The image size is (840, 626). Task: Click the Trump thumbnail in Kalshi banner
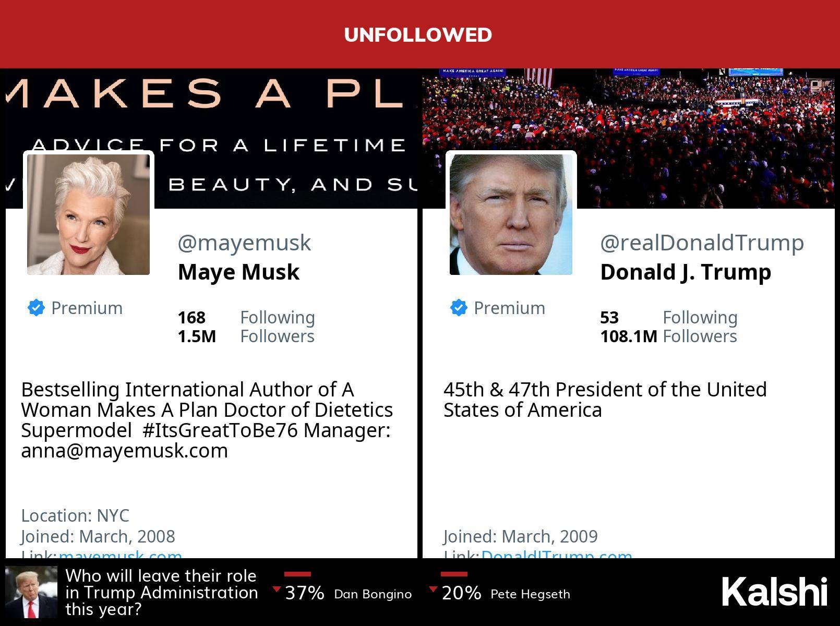(31, 592)
